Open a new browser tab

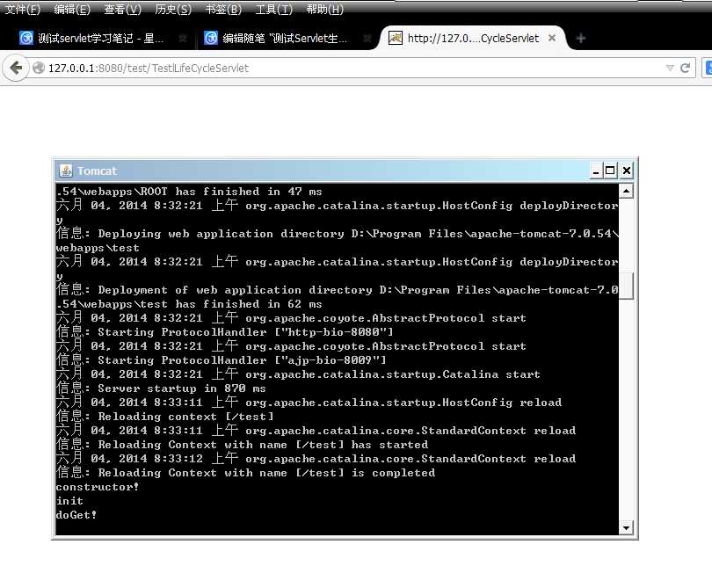coord(580,39)
